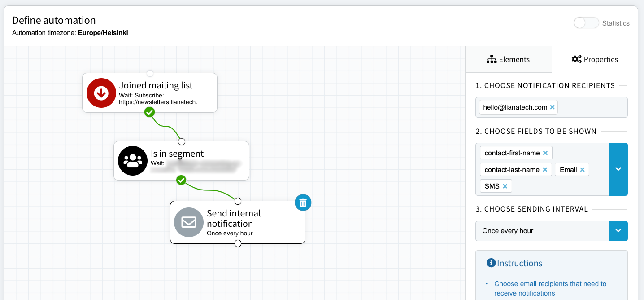
Task: Remove the contact-first-name field tag
Action: point(545,153)
